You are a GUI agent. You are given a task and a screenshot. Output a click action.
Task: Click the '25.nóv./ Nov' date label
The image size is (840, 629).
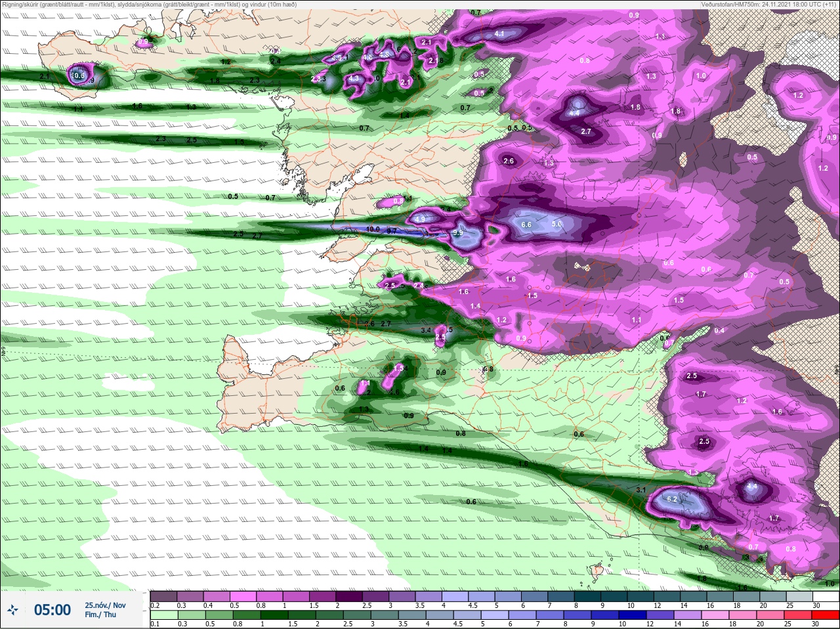coord(105,605)
